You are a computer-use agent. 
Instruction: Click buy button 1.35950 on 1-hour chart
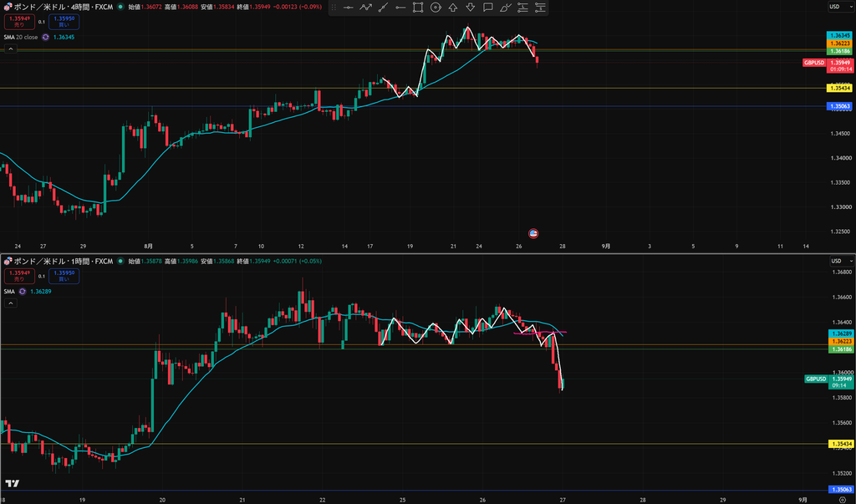[x=64, y=276]
